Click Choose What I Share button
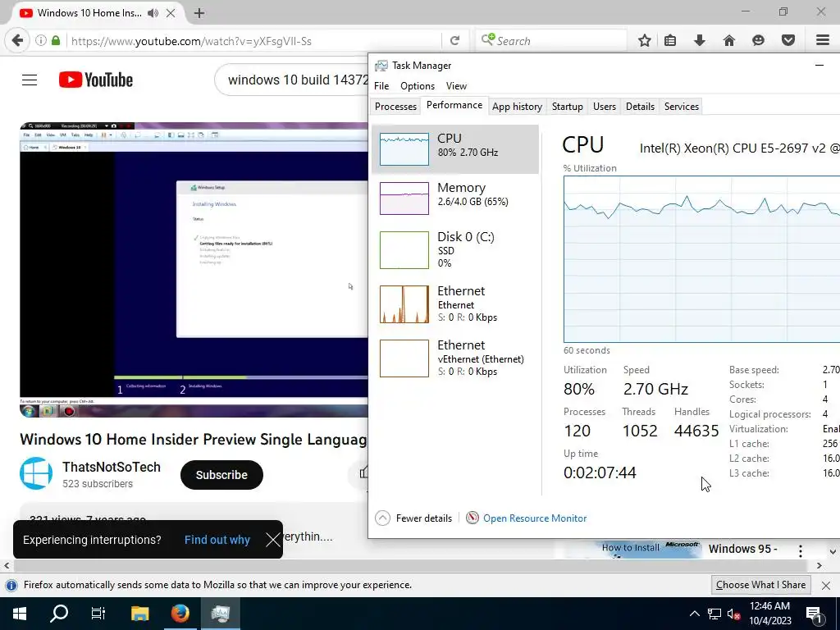 (x=760, y=584)
